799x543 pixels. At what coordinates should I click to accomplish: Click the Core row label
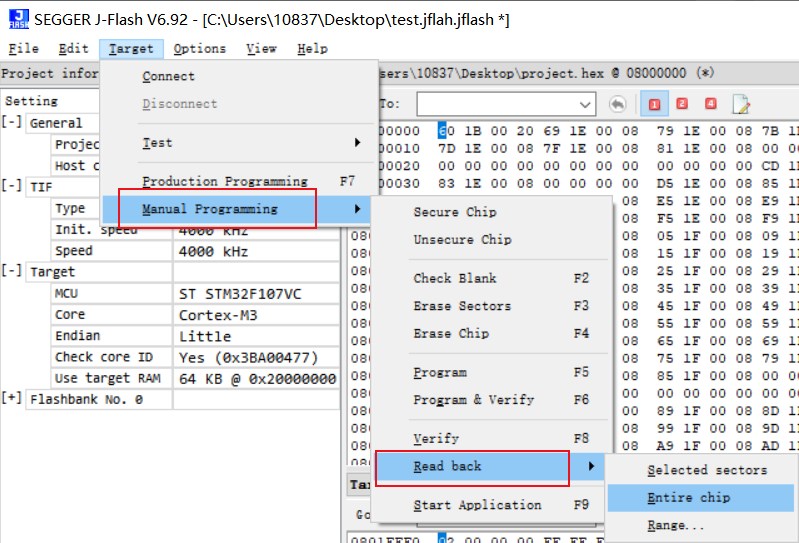[x=70, y=314]
